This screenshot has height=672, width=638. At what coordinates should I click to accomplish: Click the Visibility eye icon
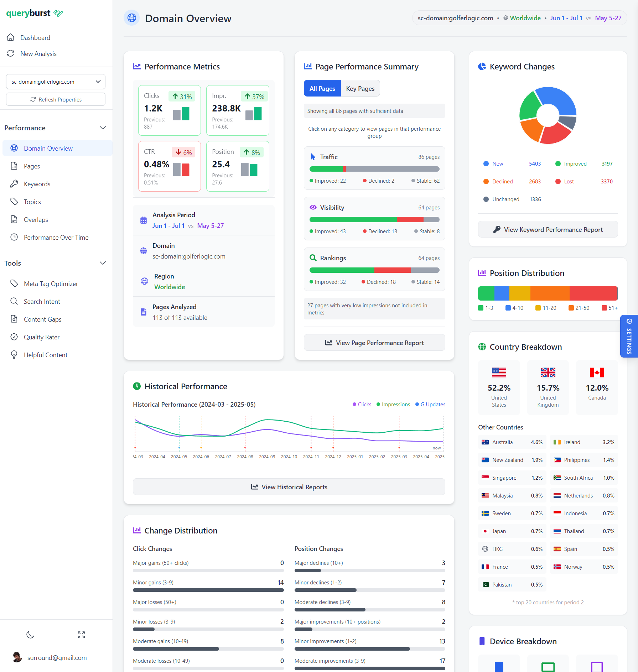pyautogui.click(x=313, y=207)
